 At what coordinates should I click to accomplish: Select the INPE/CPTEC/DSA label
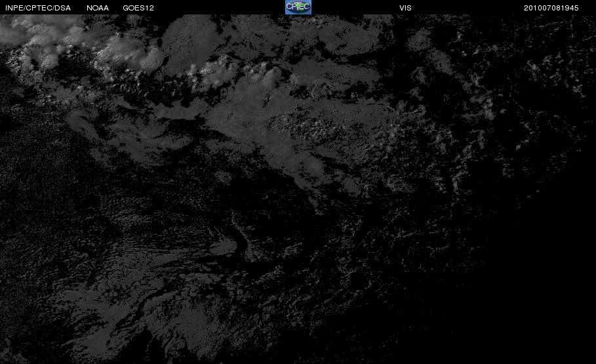tap(37, 8)
